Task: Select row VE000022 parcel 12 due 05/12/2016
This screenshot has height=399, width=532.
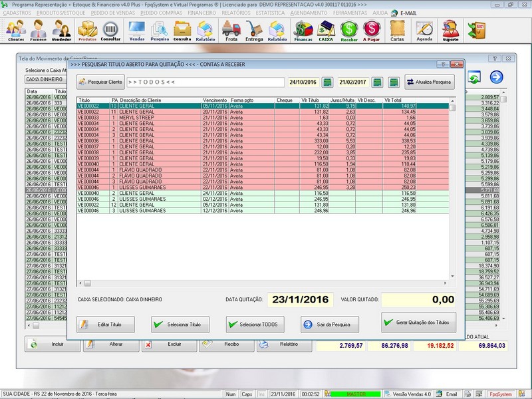Action: tap(263, 205)
